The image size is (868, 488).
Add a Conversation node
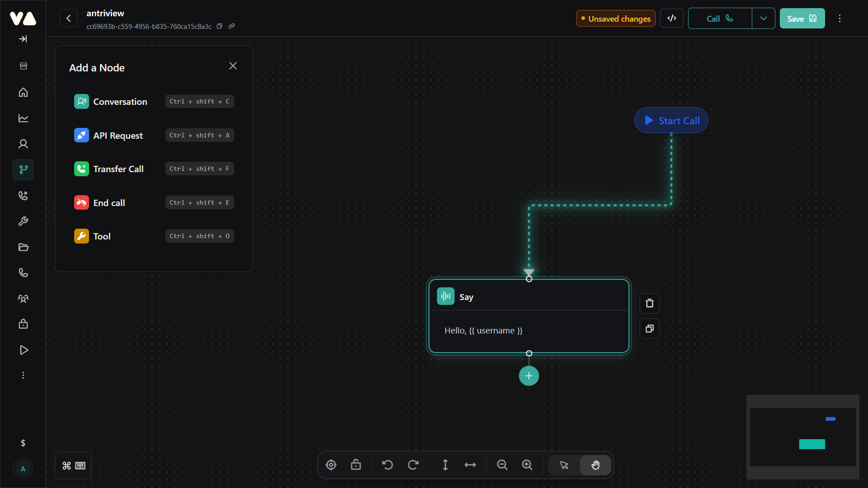pyautogui.click(x=120, y=102)
